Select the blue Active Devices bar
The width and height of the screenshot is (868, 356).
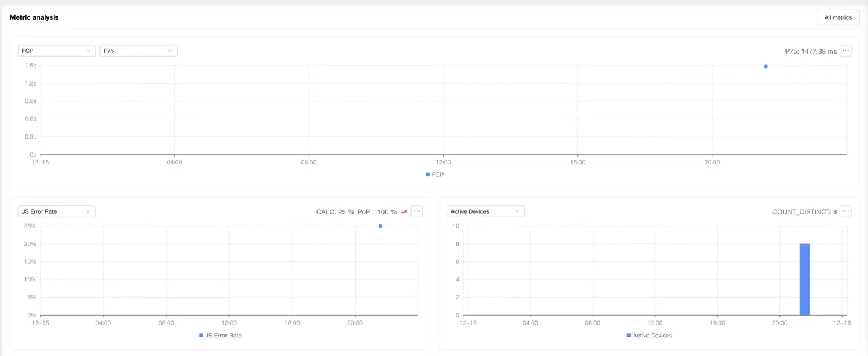point(804,279)
